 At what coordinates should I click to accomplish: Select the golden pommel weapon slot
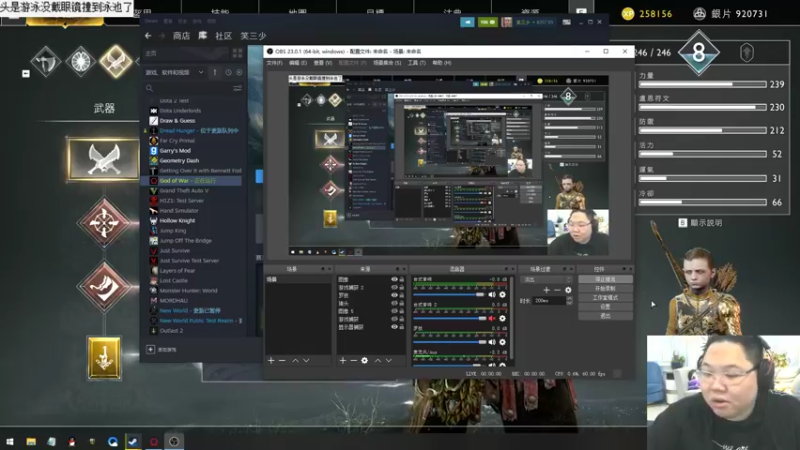coord(104,358)
